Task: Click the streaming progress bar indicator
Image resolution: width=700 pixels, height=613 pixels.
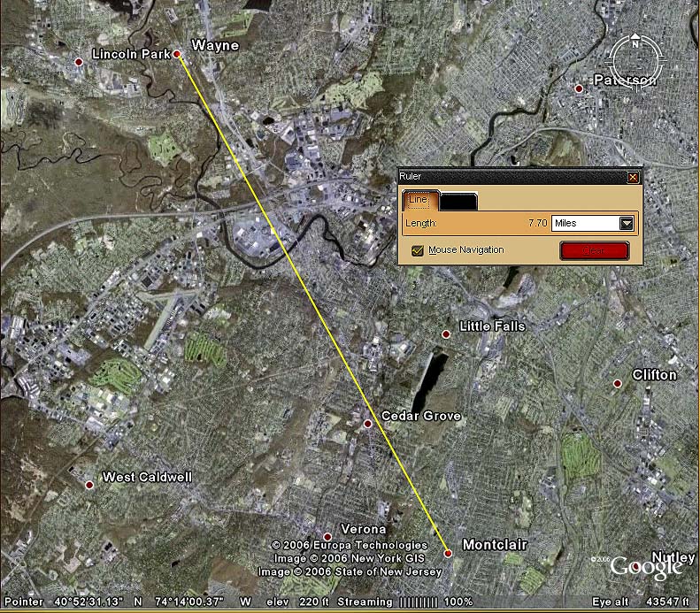Action: [418, 602]
